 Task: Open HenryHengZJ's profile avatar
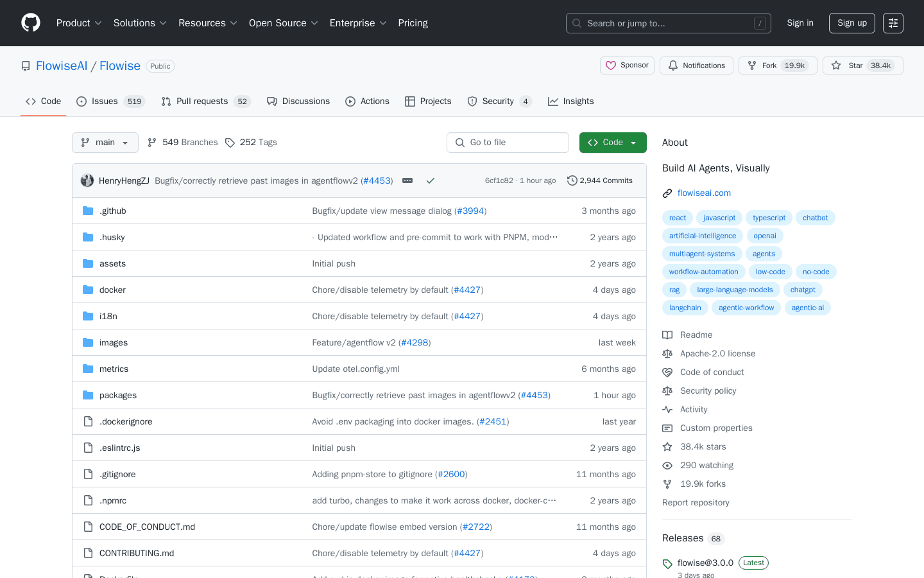[87, 180]
